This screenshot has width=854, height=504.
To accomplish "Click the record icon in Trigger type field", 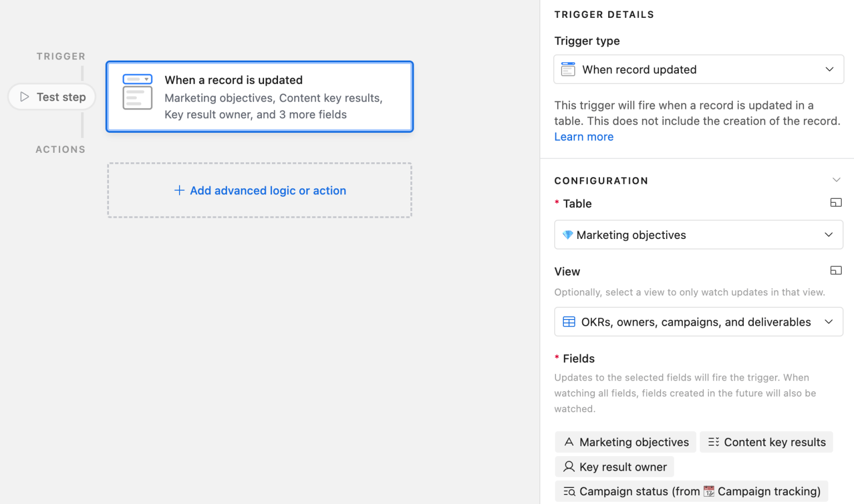I will coord(568,69).
